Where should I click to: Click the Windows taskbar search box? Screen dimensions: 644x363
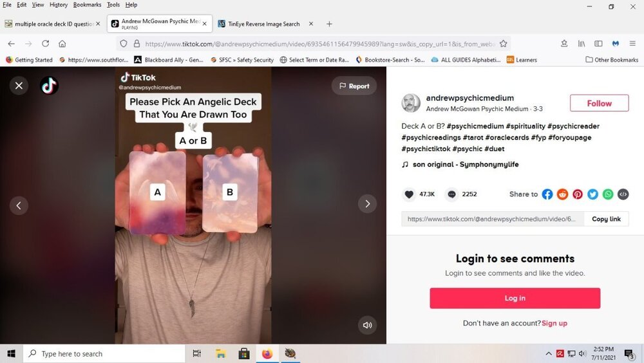point(103,353)
